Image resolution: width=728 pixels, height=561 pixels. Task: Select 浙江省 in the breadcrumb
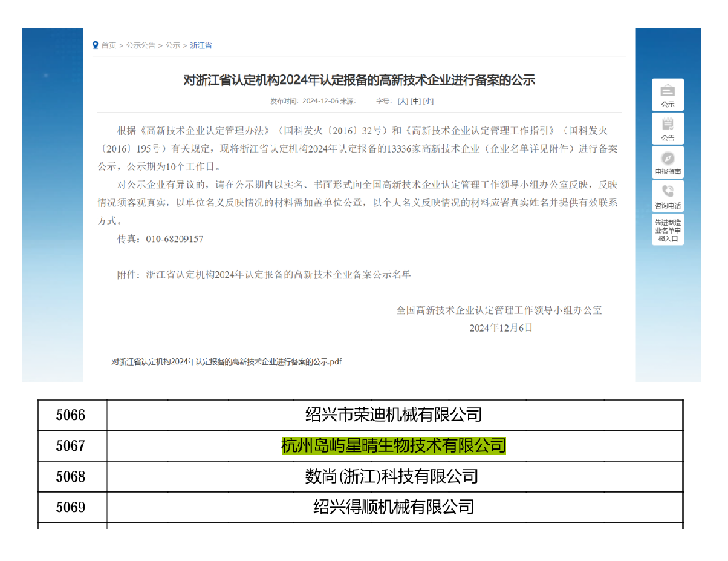[x=201, y=45]
